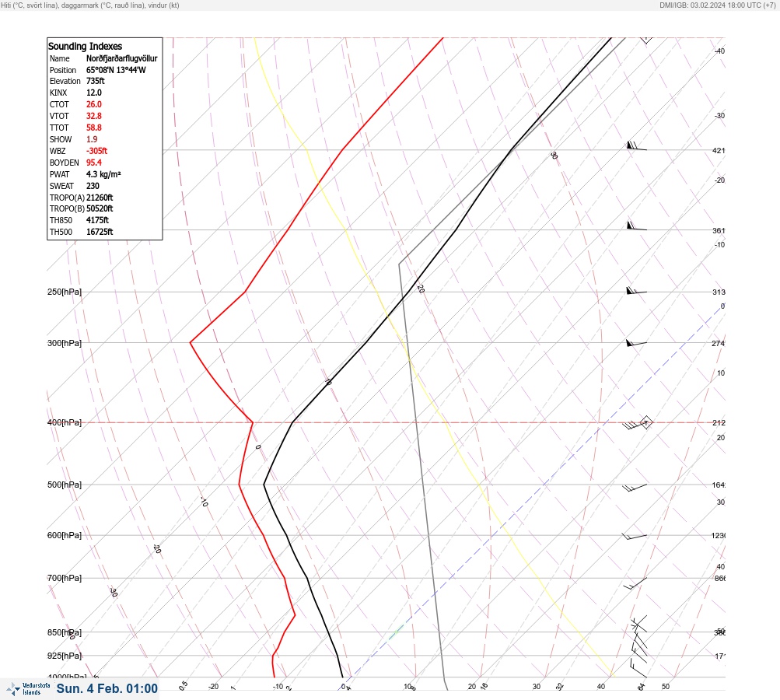The height and width of the screenshot is (700, 780).
Task: Click the 'DMI/IGB: 03.02.2024 18:00 UTC' label
Action: [717, 5]
